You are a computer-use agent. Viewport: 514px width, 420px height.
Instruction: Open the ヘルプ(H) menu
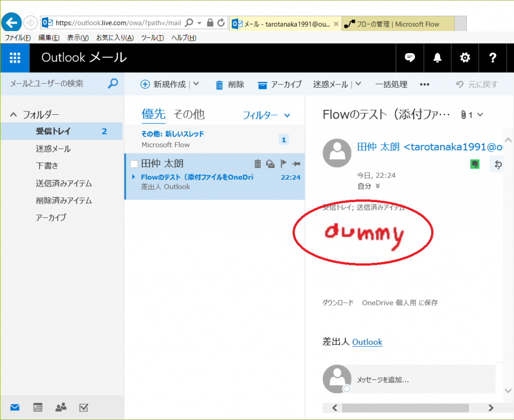tap(184, 38)
